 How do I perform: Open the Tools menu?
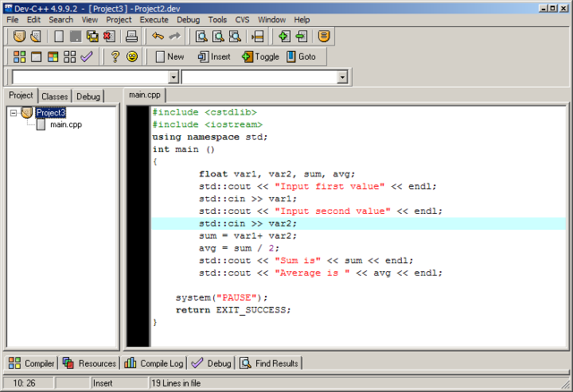(x=218, y=20)
